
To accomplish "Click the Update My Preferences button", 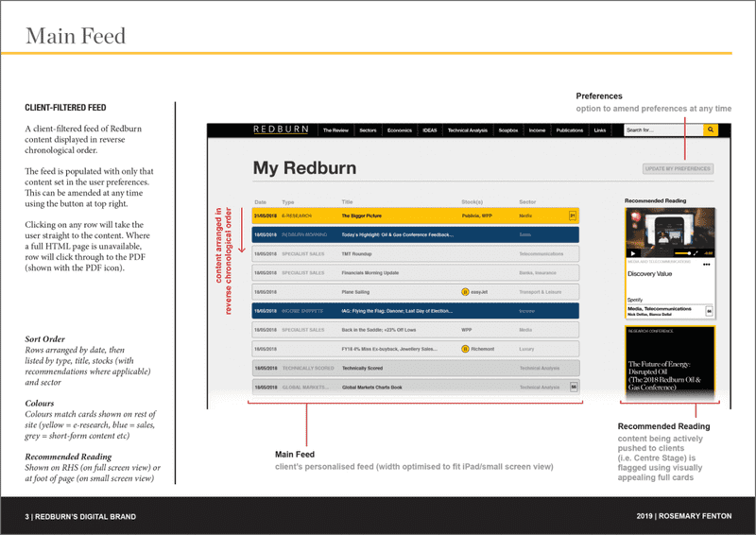I will pyautogui.click(x=678, y=169).
